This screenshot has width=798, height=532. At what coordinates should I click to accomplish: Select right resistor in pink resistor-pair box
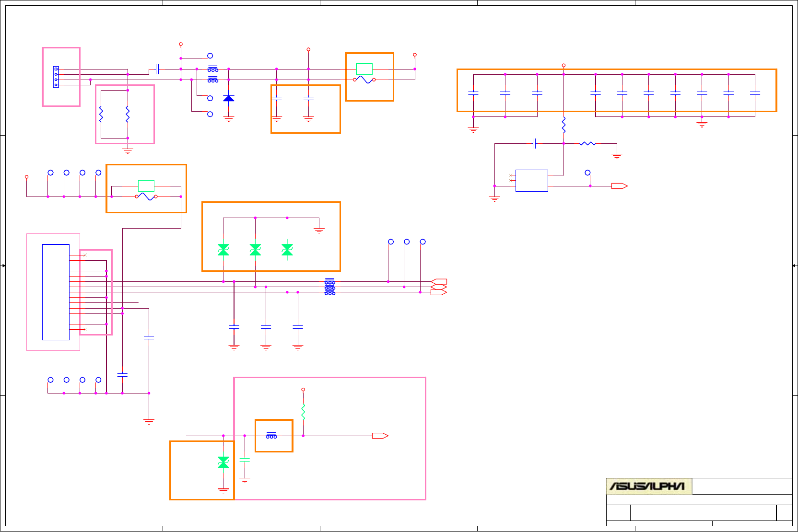[x=128, y=115]
